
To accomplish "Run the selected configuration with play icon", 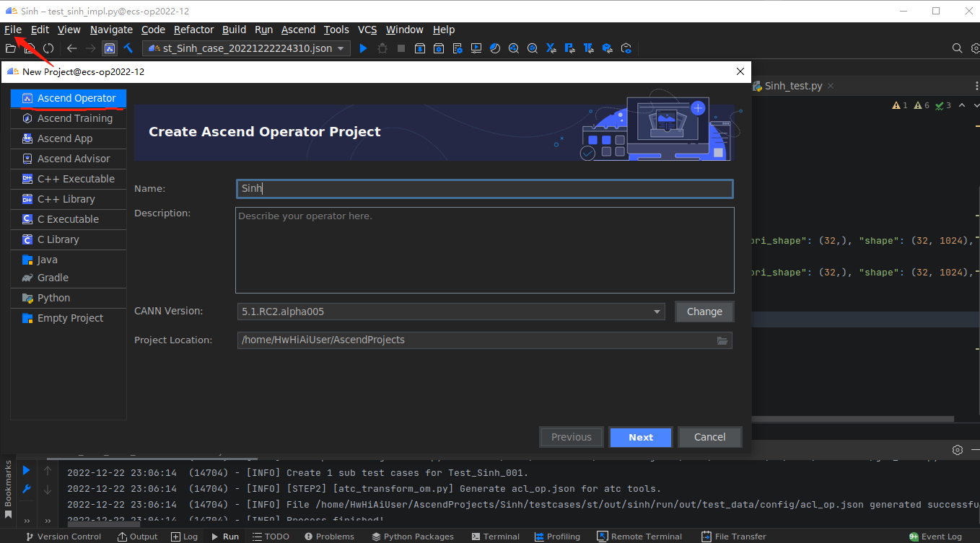I will 363,48.
